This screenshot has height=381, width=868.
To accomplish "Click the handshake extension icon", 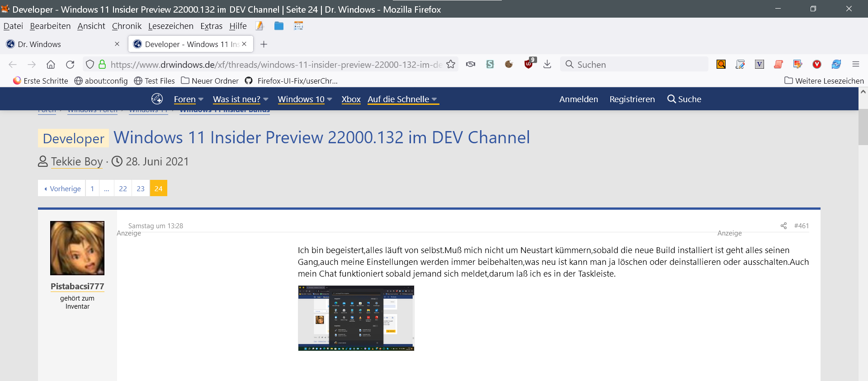I will click(471, 64).
